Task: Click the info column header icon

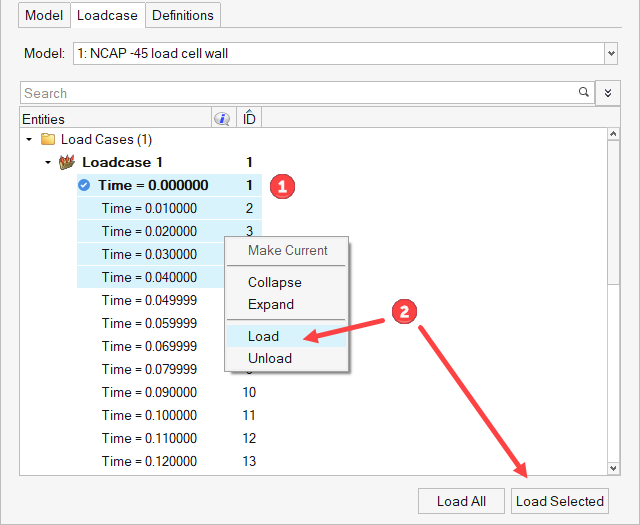Action: pyautogui.click(x=222, y=119)
